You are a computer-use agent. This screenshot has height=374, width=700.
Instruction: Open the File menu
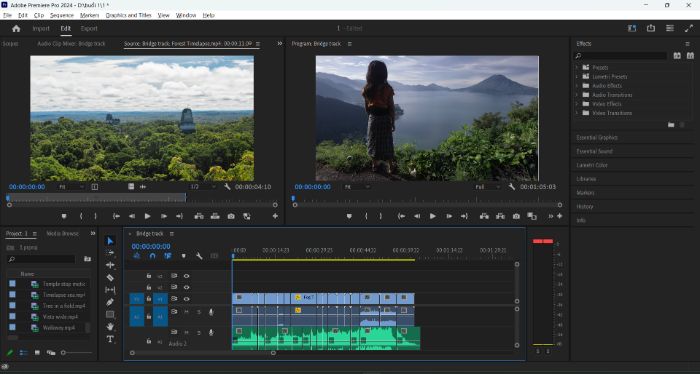pyautogui.click(x=8, y=15)
